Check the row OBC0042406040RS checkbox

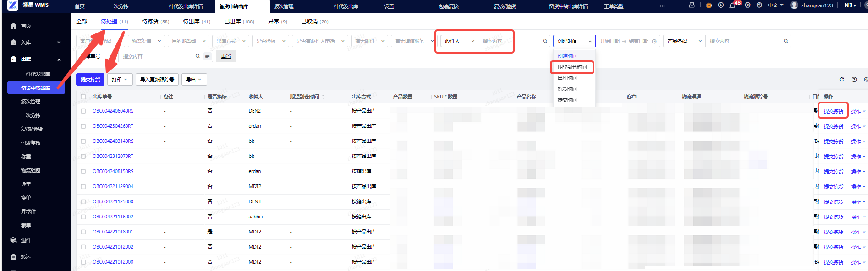click(x=83, y=111)
